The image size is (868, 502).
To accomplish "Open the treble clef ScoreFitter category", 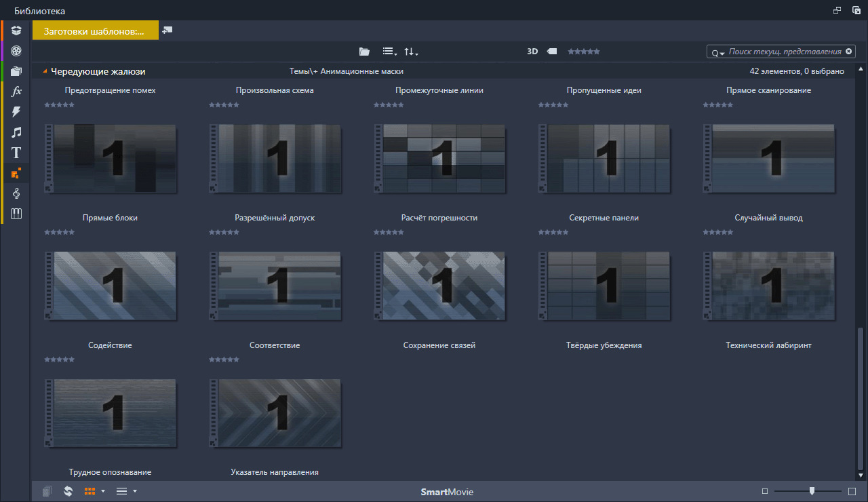I will click(17, 194).
